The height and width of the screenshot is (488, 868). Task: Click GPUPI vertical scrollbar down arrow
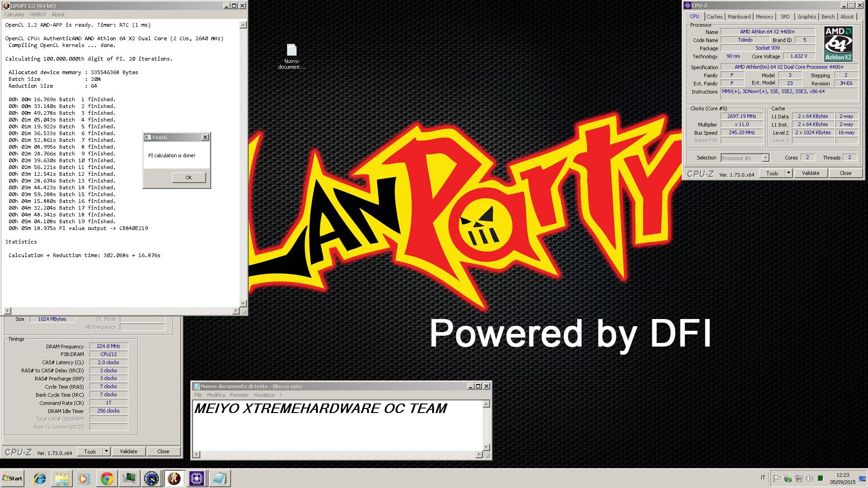pyautogui.click(x=243, y=304)
